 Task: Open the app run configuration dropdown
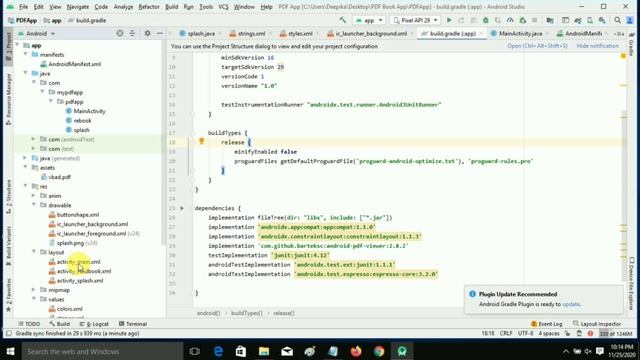[369, 20]
